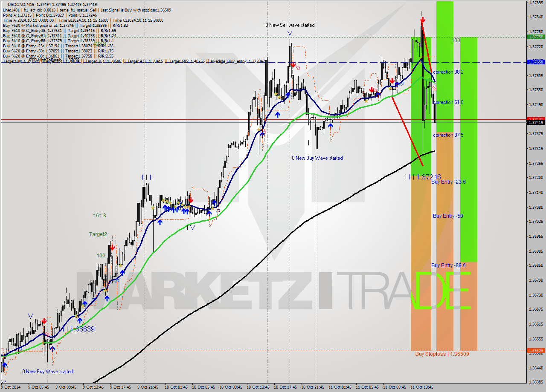Click the 1.37758 green price tag
Image resolution: width=546 pixels, height=392 pixels.
pos(536,37)
